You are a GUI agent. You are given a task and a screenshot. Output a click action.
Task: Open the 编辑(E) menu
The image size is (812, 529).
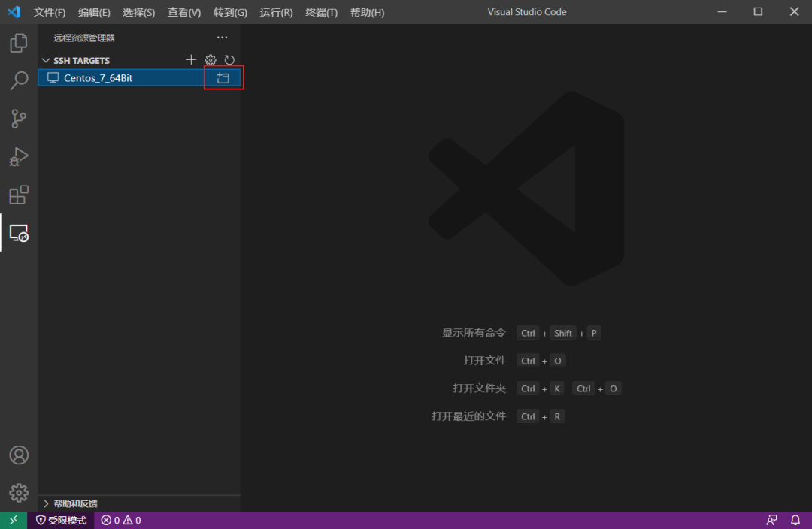94,12
